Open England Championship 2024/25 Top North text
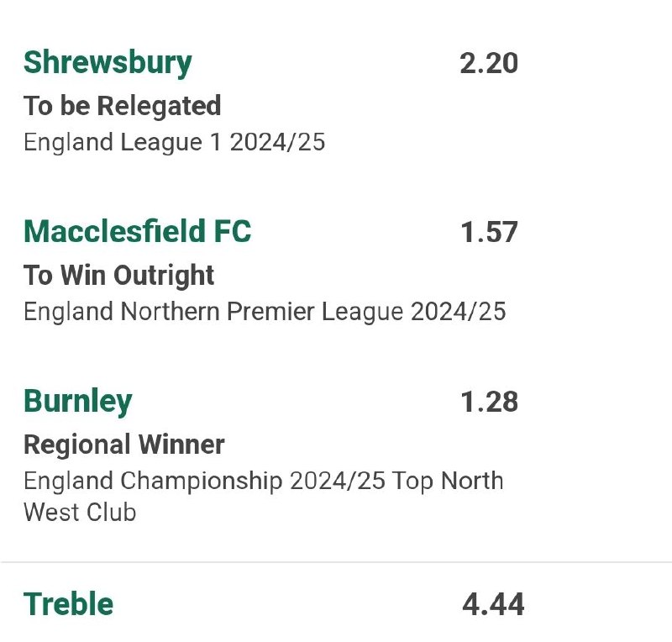The image size is (672, 642). pyautogui.click(x=264, y=481)
